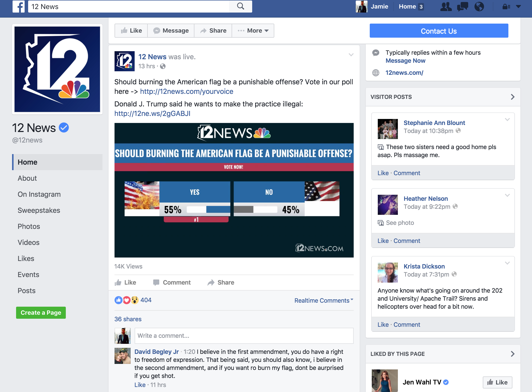Click the search magnifier icon
Screen dimensions: 532x392
241,6
